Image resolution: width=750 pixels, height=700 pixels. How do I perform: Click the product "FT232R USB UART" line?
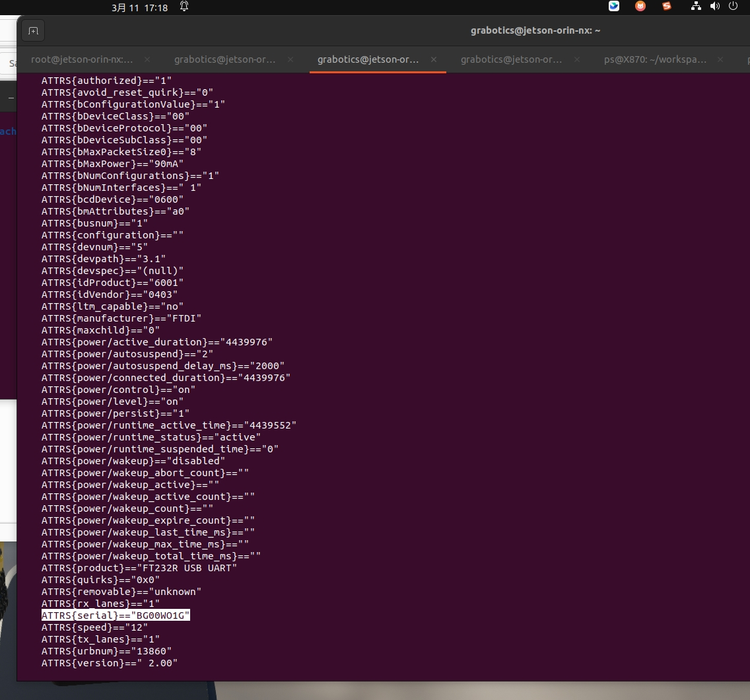coord(139,568)
